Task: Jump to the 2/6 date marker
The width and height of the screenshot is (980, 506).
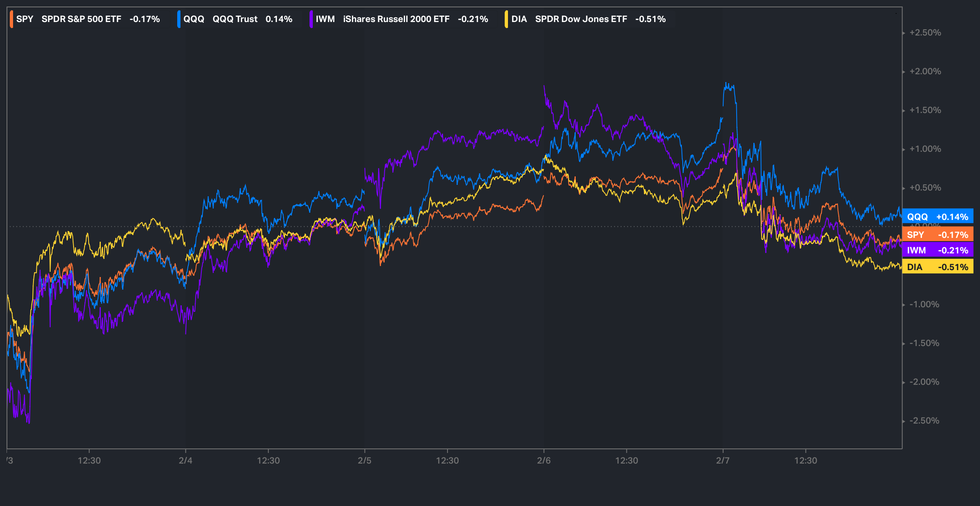Action: (x=543, y=460)
